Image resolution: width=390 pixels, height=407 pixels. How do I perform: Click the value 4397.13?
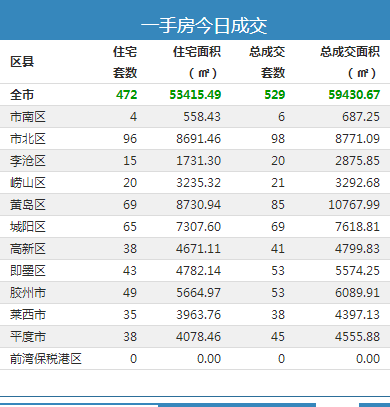click(358, 315)
